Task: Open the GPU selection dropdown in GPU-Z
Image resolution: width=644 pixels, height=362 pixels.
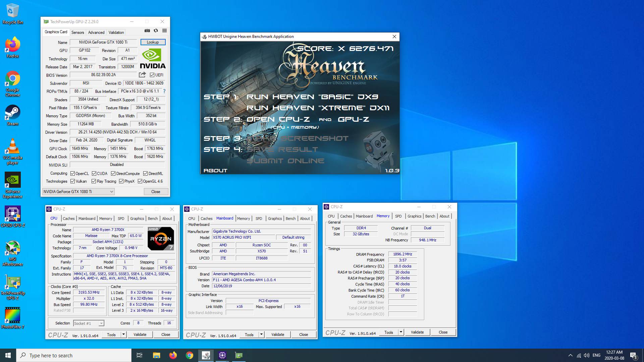Action: pos(78,192)
